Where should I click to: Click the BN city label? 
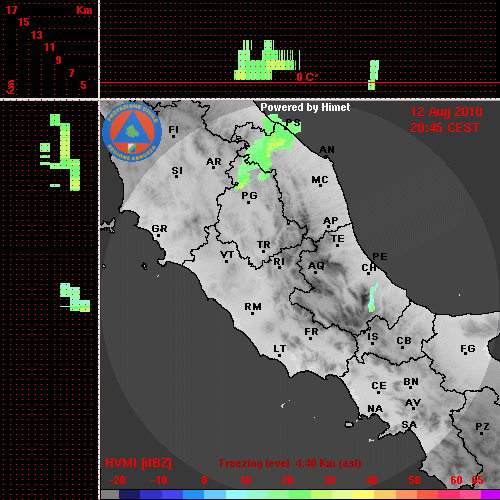411,382
